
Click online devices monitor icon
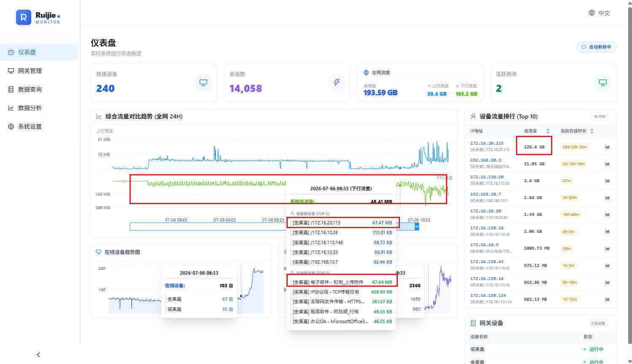pos(203,82)
